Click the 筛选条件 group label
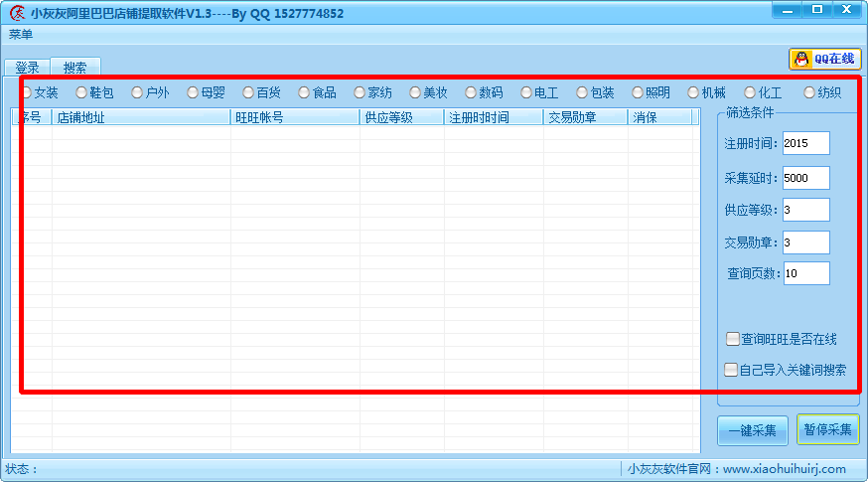868x482 pixels. coord(750,112)
